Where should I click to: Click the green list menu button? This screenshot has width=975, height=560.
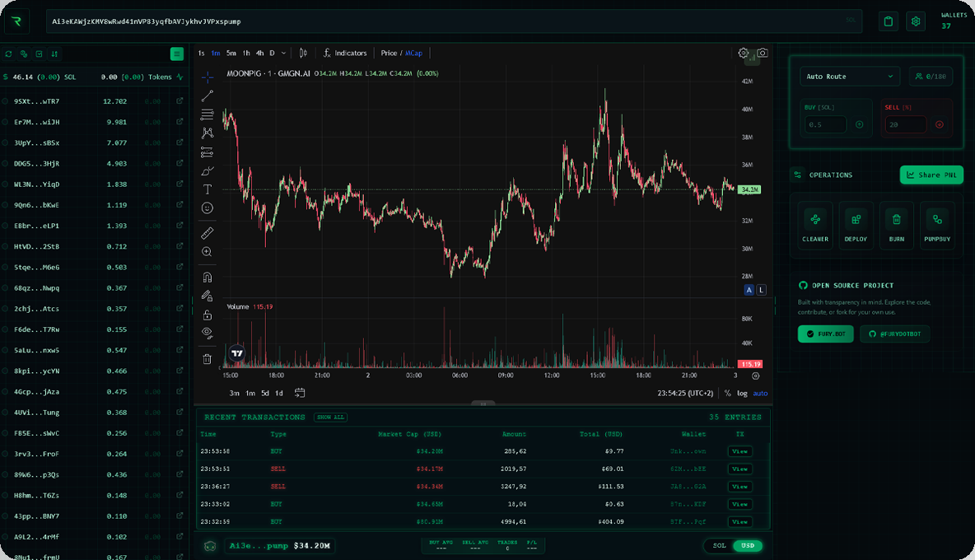pos(176,54)
